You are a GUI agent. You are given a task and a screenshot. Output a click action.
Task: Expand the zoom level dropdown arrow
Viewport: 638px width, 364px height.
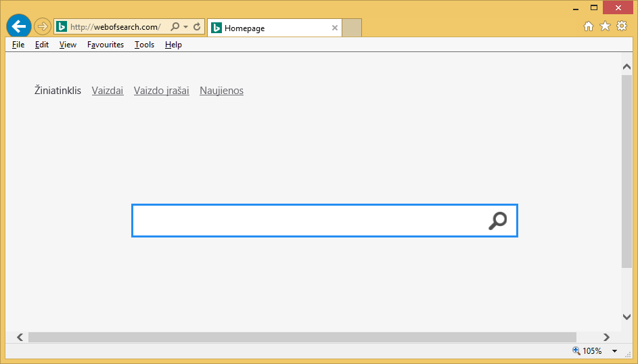(x=614, y=351)
